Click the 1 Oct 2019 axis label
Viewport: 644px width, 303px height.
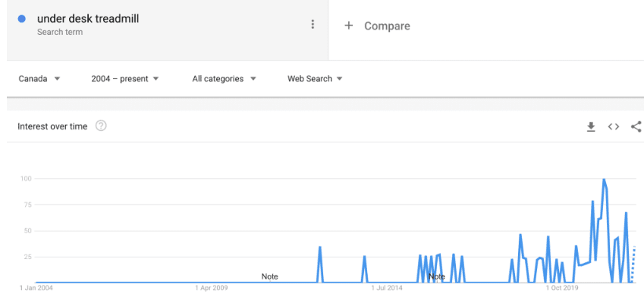point(562,289)
